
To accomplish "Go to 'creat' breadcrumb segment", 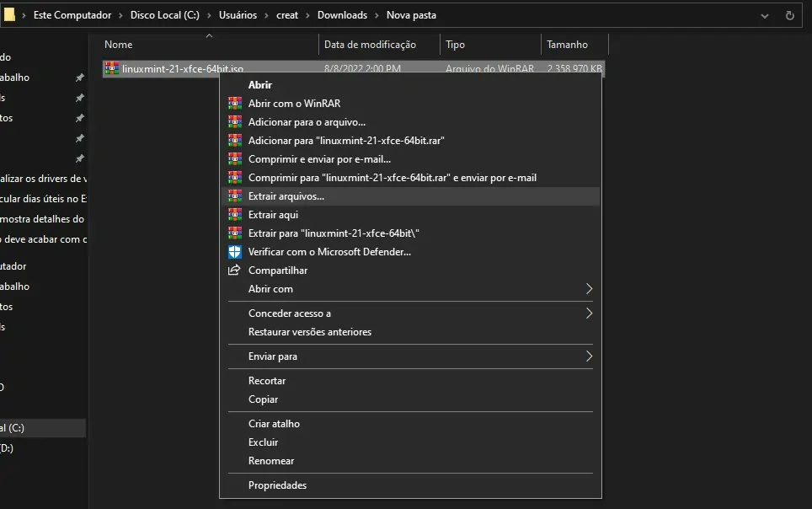I will pyautogui.click(x=287, y=15).
